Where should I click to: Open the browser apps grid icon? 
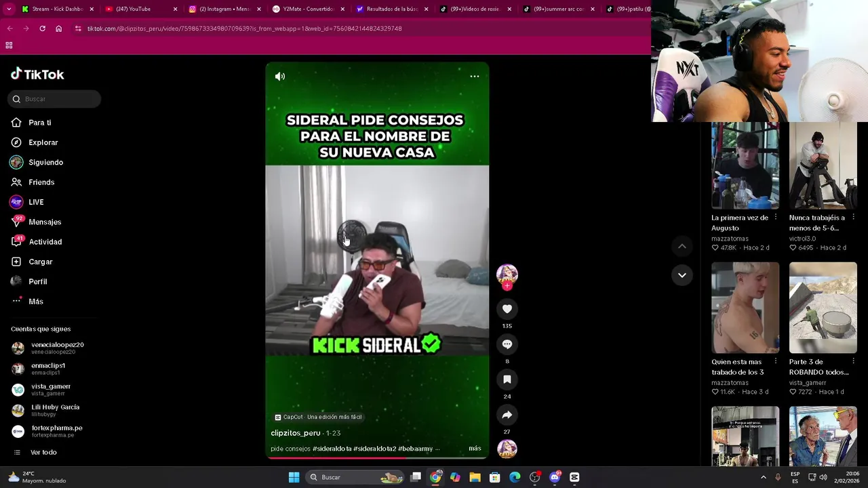pos(9,45)
